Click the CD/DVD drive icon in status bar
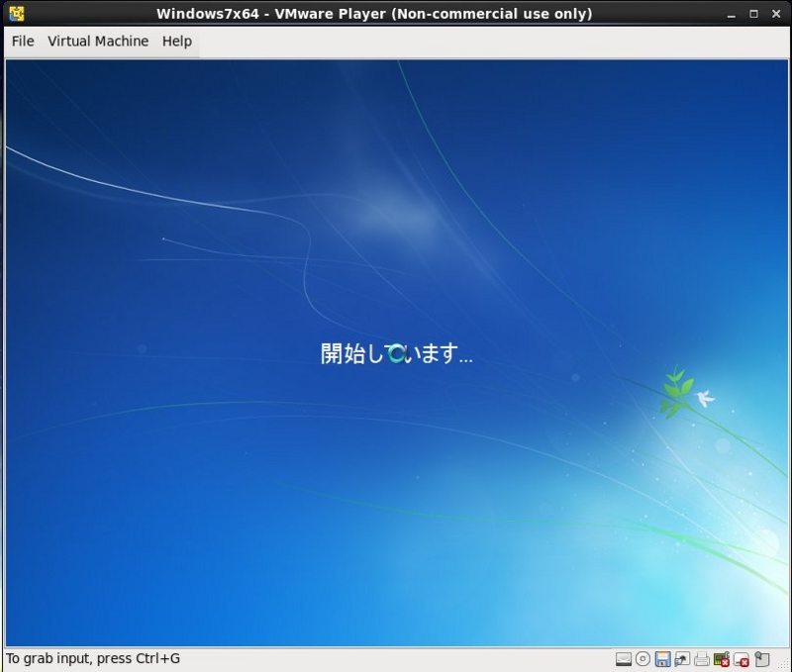792x672 pixels. 643,659
